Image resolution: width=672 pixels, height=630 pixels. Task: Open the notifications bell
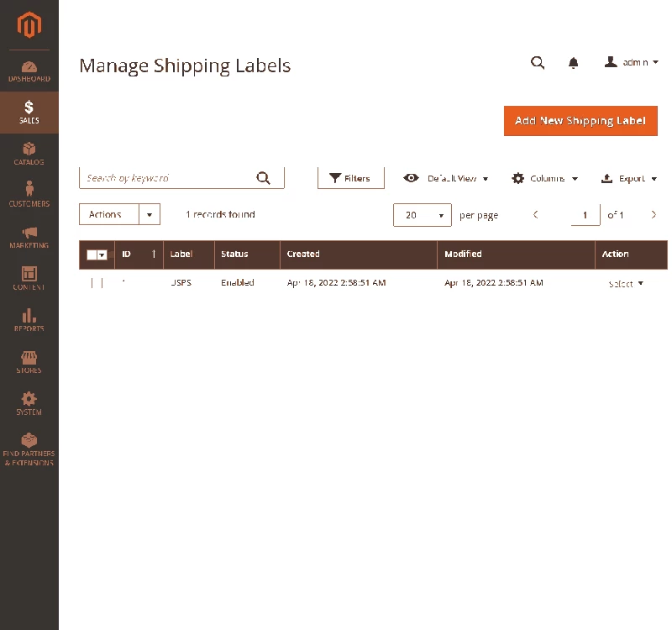[574, 63]
